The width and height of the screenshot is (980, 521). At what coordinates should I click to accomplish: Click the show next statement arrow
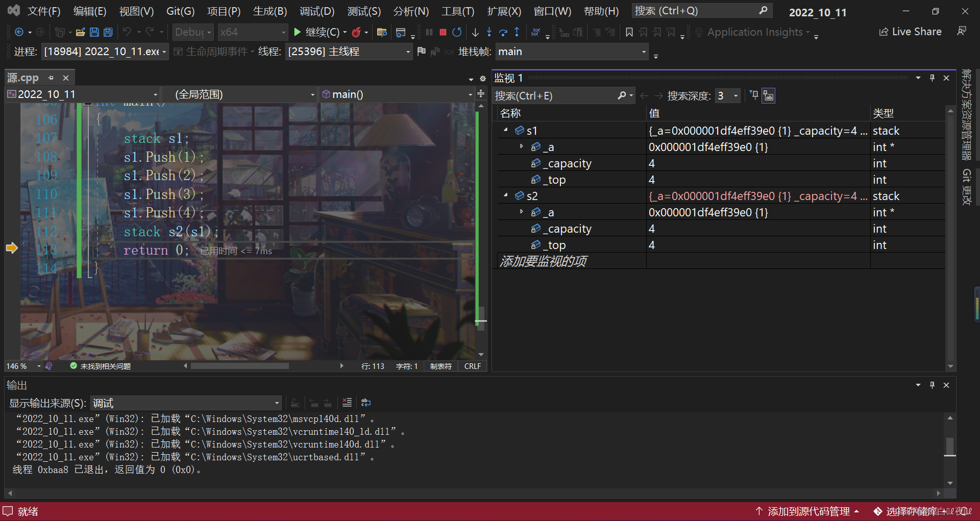tap(475, 32)
